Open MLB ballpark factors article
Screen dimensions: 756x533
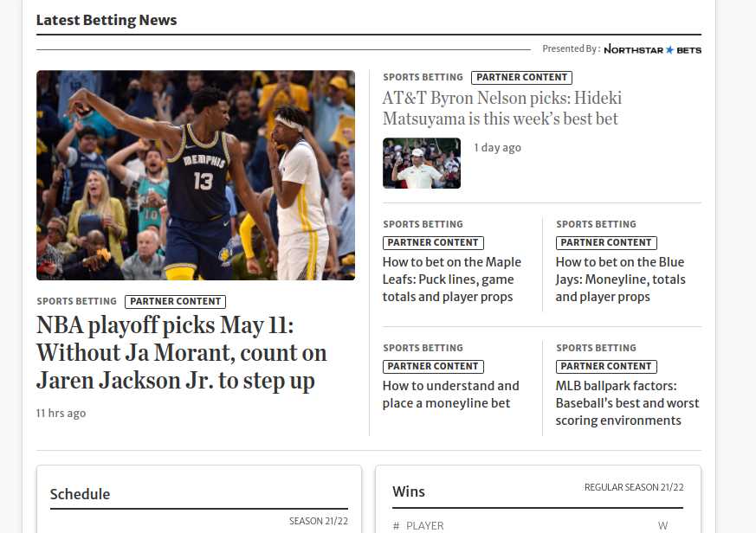tap(627, 403)
